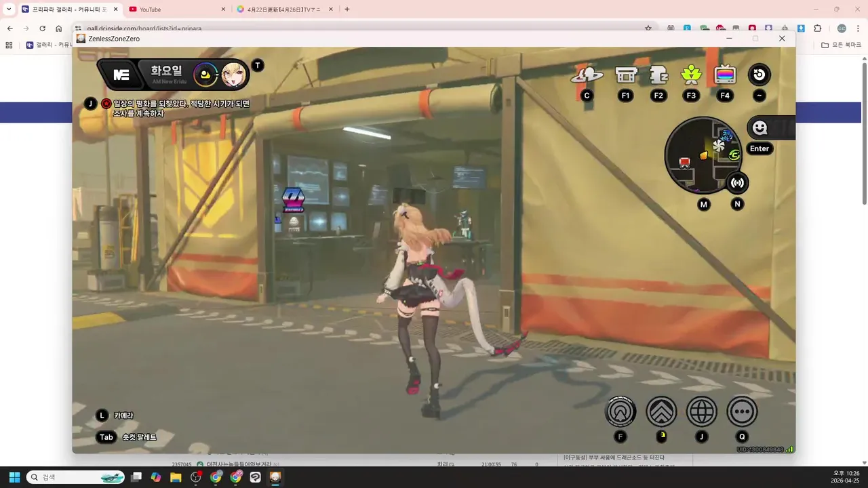The image size is (868, 488).
Task: Open the main menu logo button in game
Action: tap(121, 75)
